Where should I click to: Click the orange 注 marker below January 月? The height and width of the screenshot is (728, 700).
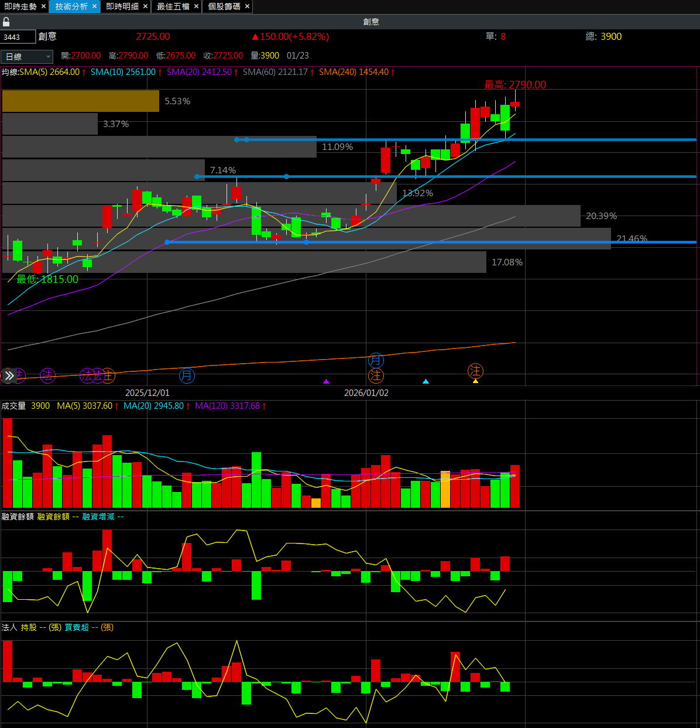click(376, 375)
